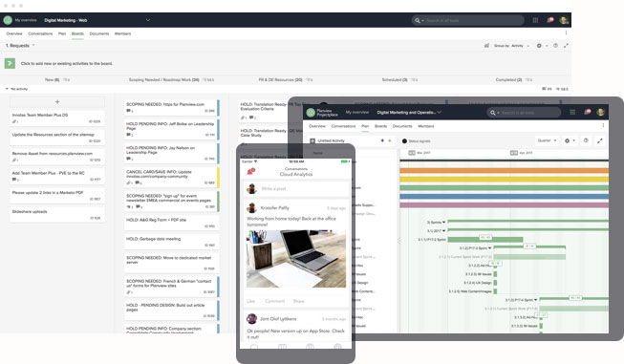Open the 1. Requests board dropdown

coord(33,45)
